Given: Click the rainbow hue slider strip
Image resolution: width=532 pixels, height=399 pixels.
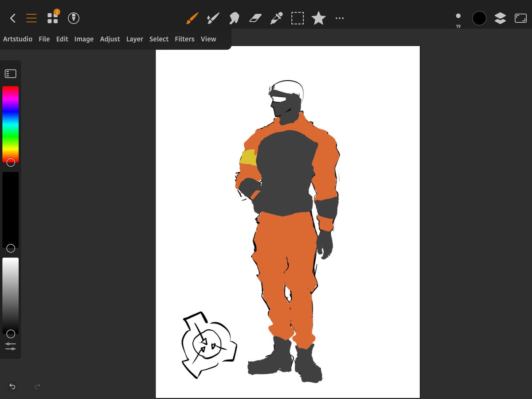Looking at the screenshot, I should (11, 124).
